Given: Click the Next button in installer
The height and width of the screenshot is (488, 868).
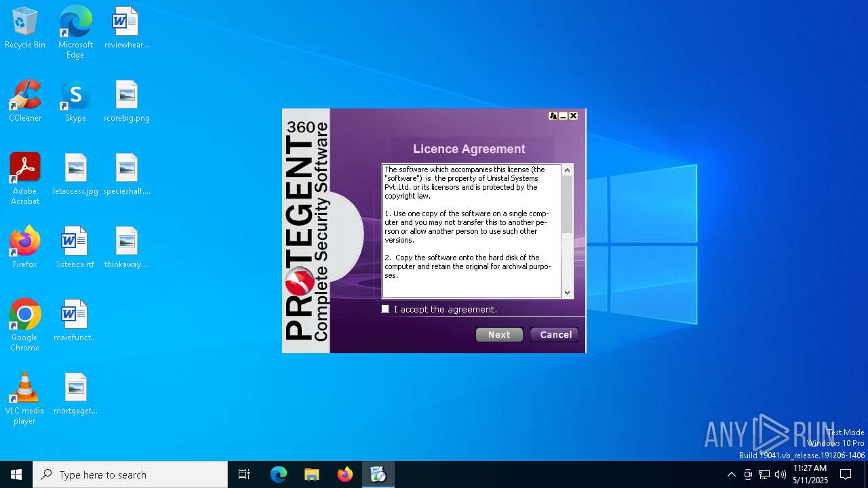Looking at the screenshot, I should pos(499,335).
